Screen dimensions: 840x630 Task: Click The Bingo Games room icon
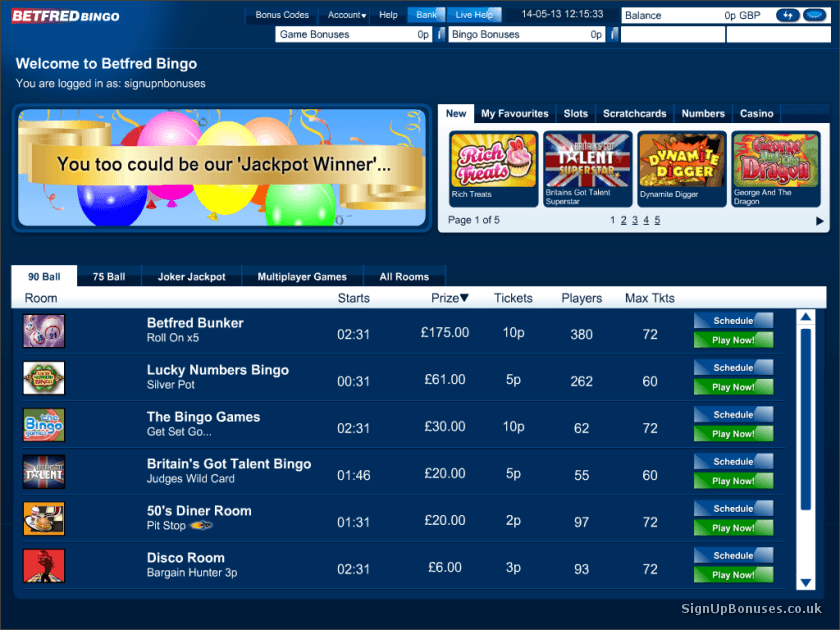pyautogui.click(x=44, y=425)
